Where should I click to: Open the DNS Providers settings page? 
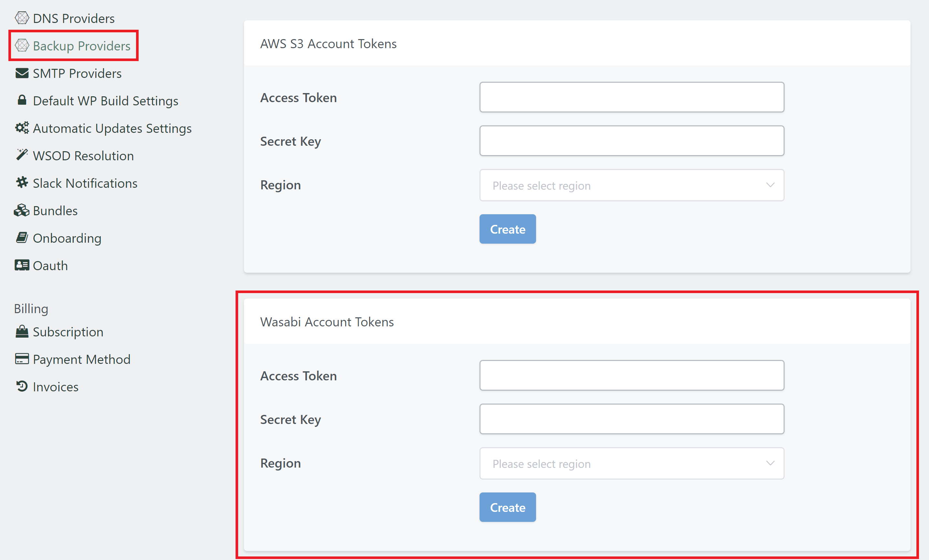click(74, 18)
